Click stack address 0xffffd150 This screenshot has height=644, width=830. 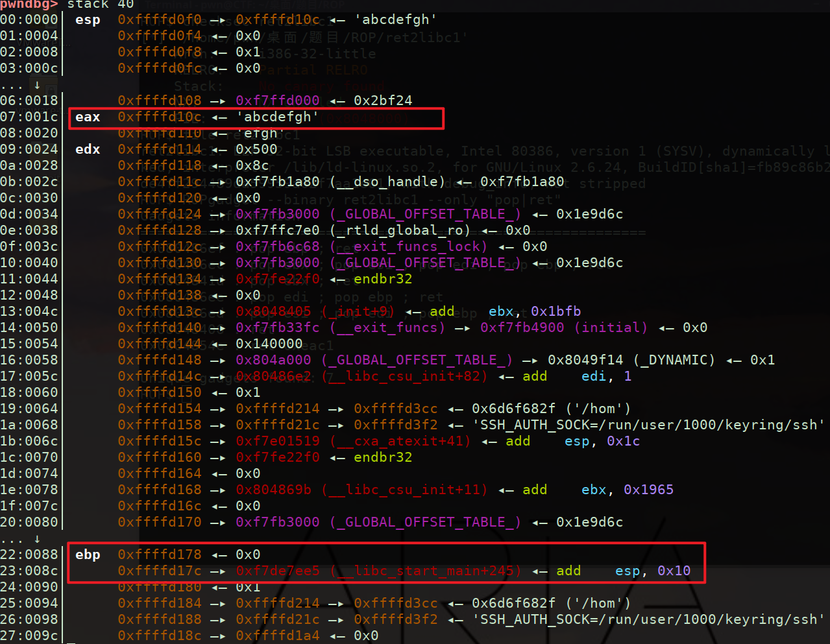[160, 393]
